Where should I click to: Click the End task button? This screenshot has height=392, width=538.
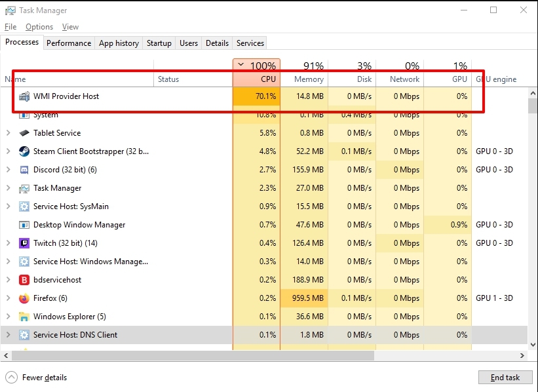(x=505, y=378)
